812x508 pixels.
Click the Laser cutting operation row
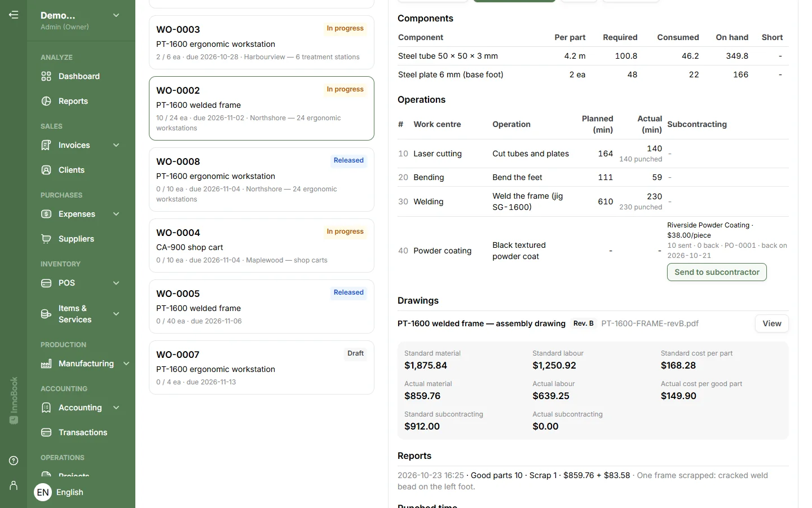point(593,154)
